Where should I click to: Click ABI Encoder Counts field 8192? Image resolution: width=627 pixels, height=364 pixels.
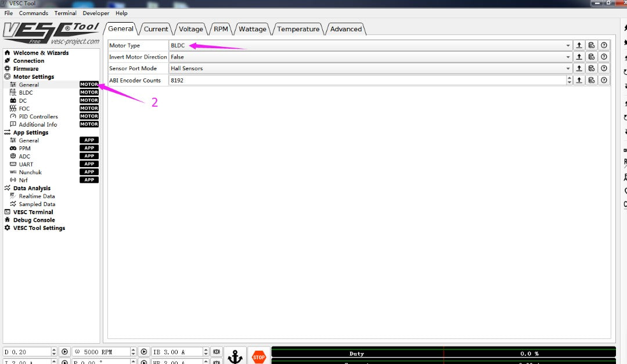tap(367, 80)
